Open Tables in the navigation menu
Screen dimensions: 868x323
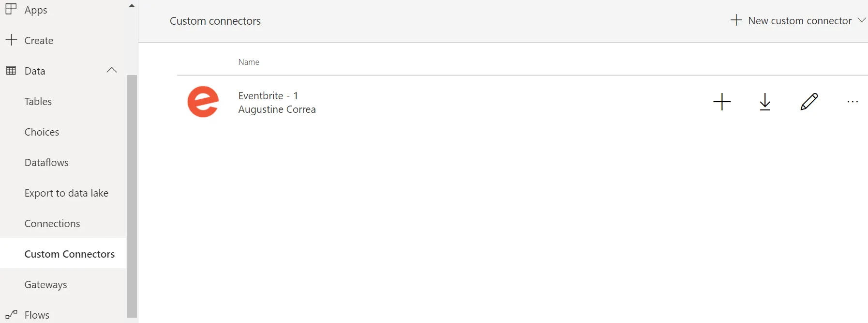coord(38,101)
